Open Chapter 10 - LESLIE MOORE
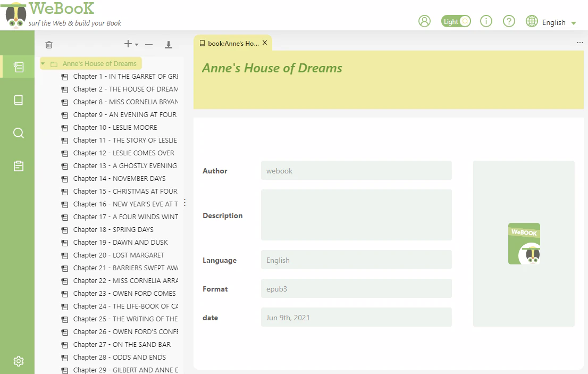588x374 pixels. (x=115, y=128)
